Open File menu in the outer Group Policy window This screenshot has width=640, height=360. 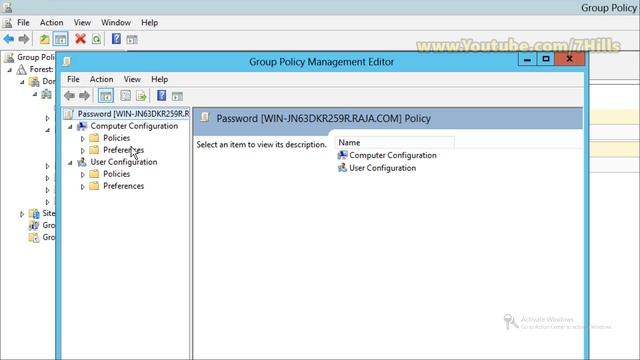coord(23,22)
